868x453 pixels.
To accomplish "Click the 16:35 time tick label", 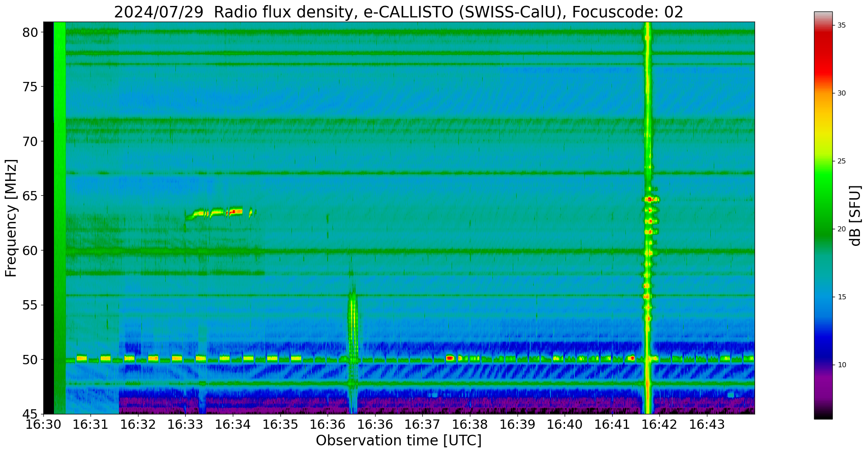I will [x=280, y=425].
